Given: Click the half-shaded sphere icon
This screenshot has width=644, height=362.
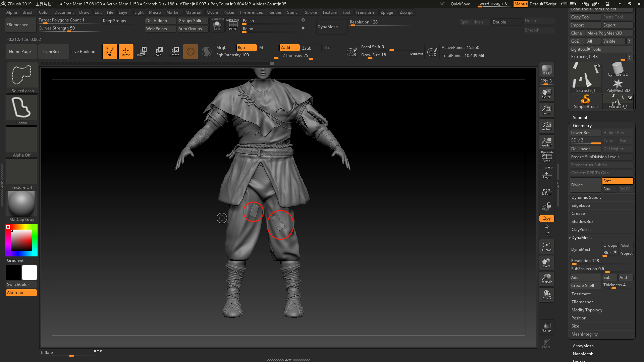Looking at the screenshot, I should point(207,52).
